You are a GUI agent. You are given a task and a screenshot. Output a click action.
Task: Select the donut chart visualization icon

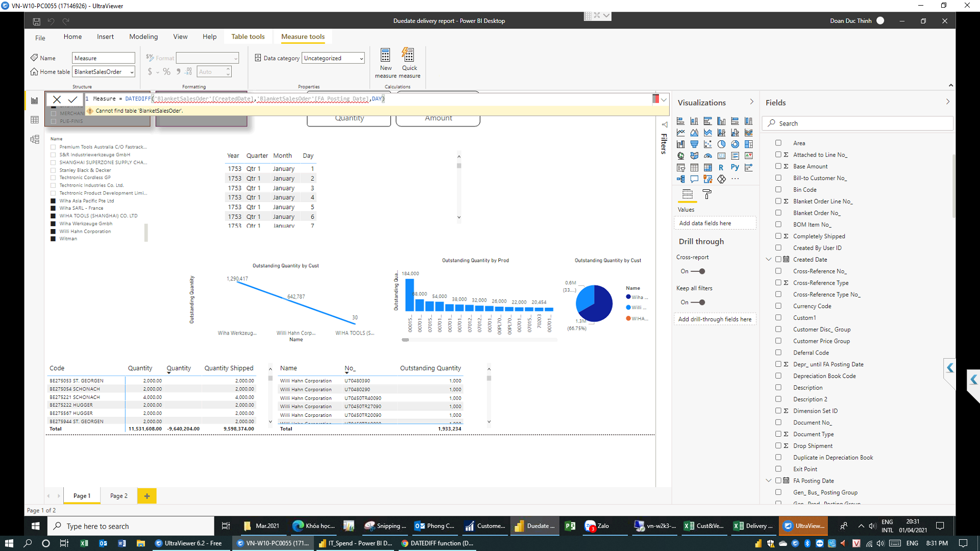(735, 144)
